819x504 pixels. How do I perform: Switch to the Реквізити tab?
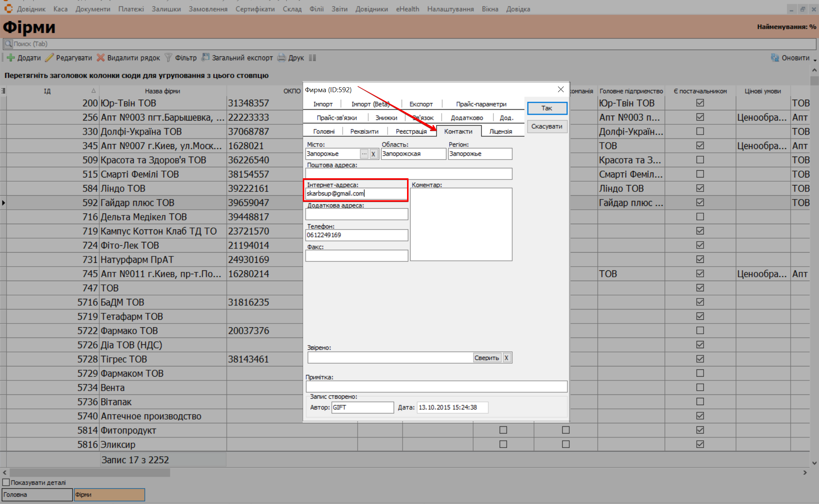pos(364,131)
